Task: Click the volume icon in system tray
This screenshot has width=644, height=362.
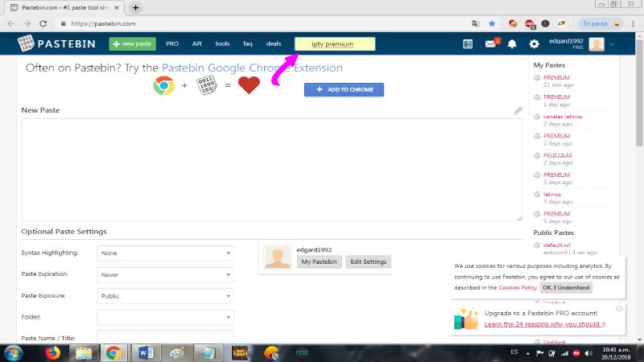Action: point(588,353)
